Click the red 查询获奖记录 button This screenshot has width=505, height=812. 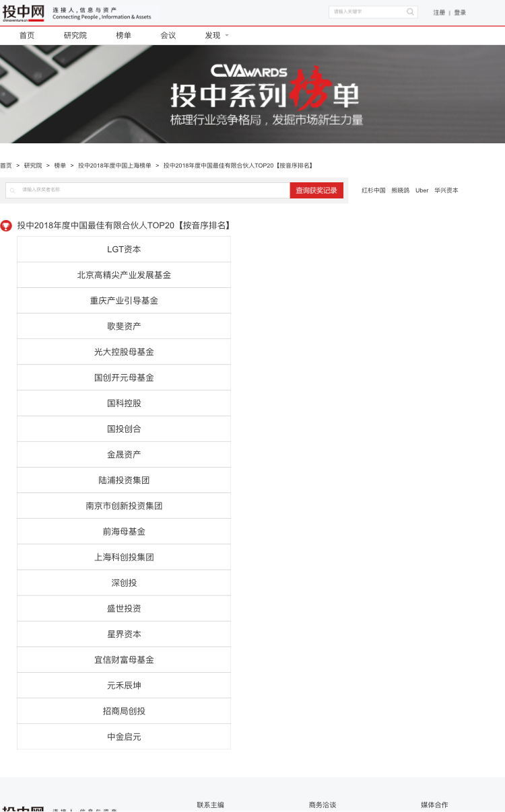point(316,190)
